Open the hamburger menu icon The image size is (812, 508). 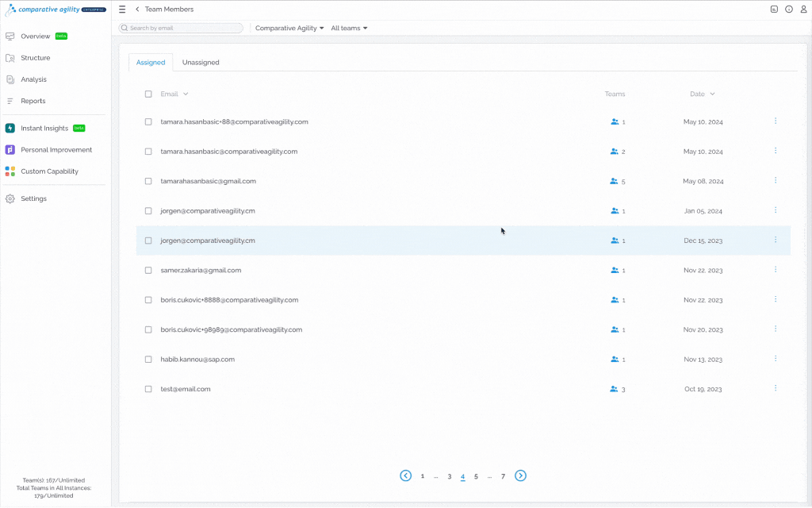click(x=122, y=10)
